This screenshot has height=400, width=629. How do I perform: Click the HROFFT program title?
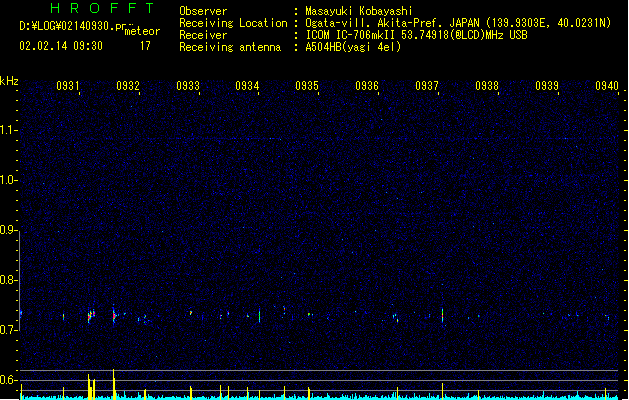pos(102,8)
